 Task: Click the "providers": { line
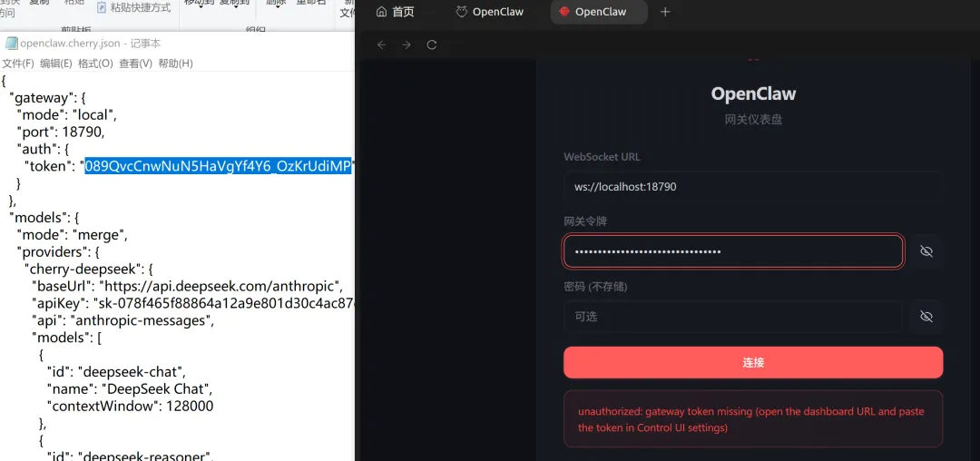pyautogui.click(x=58, y=252)
